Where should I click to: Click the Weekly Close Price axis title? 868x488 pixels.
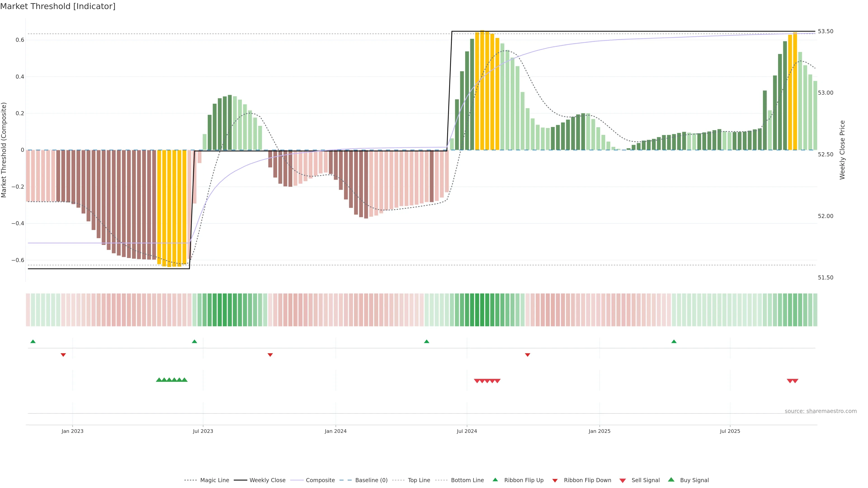[x=842, y=150]
